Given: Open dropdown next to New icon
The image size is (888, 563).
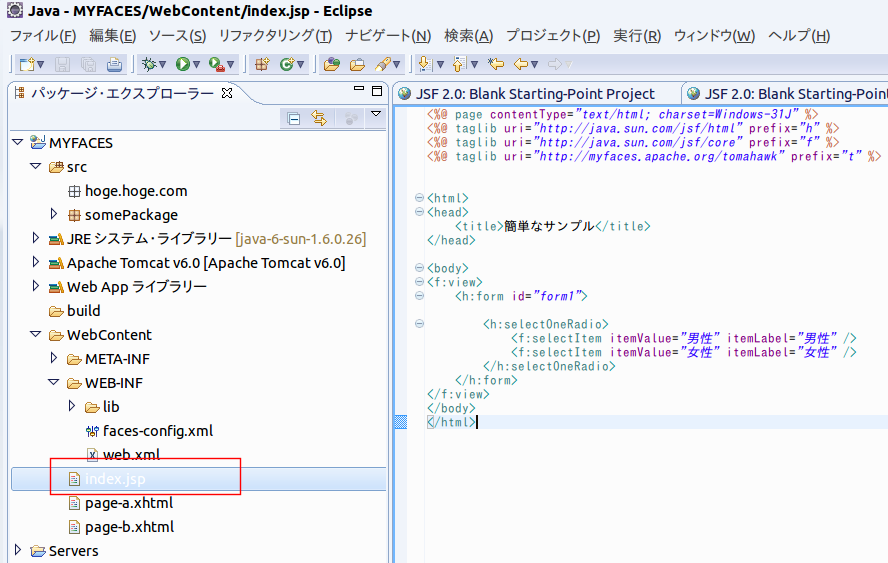Looking at the screenshot, I should (41, 65).
